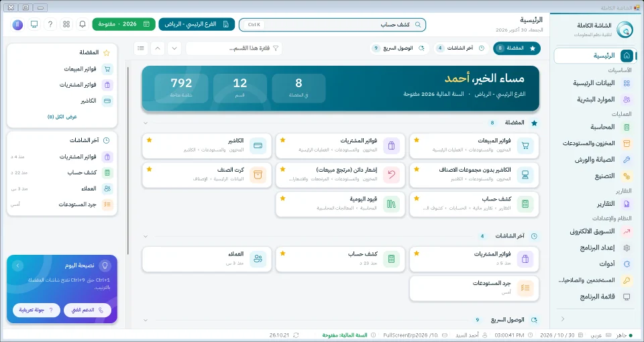Toggle star on الكاشير بدون مجموعات الاصناف card
Viewport: 644px width, 342px height.
417,169
